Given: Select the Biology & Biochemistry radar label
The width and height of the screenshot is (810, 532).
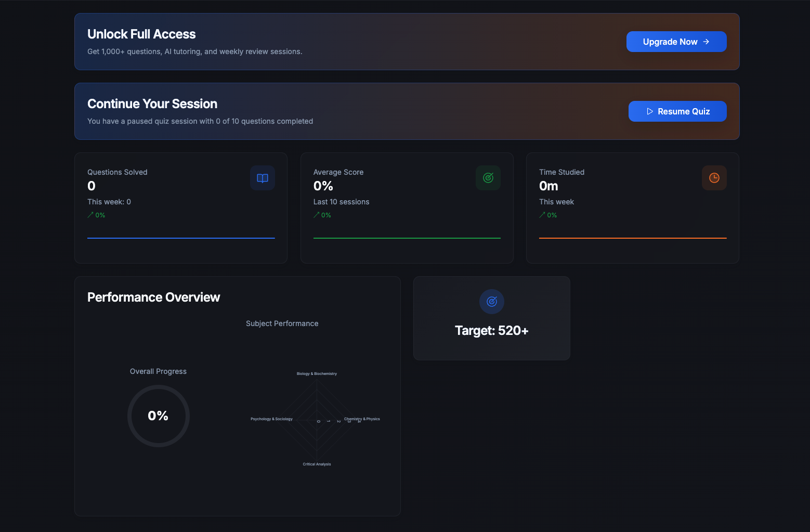Looking at the screenshot, I should [x=317, y=374].
